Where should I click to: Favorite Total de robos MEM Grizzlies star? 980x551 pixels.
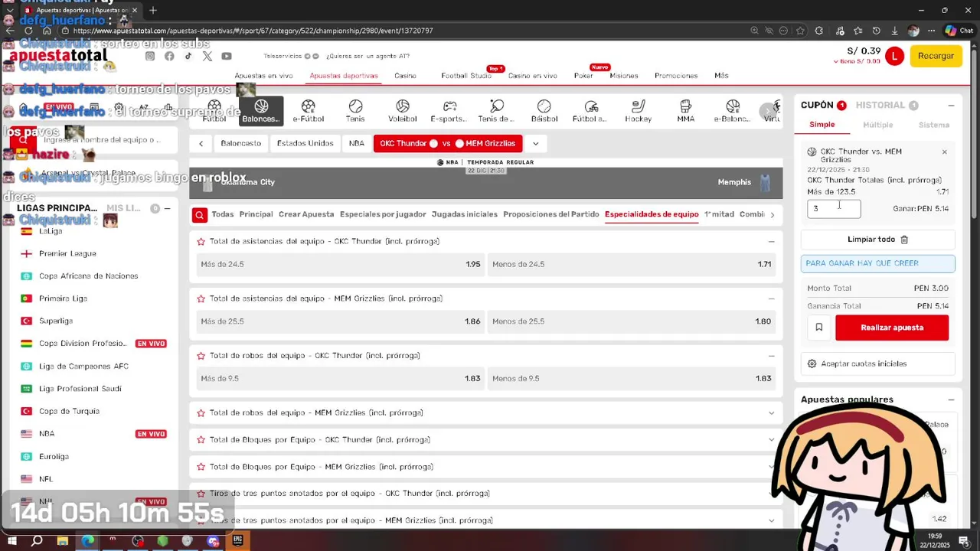tap(201, 413)
